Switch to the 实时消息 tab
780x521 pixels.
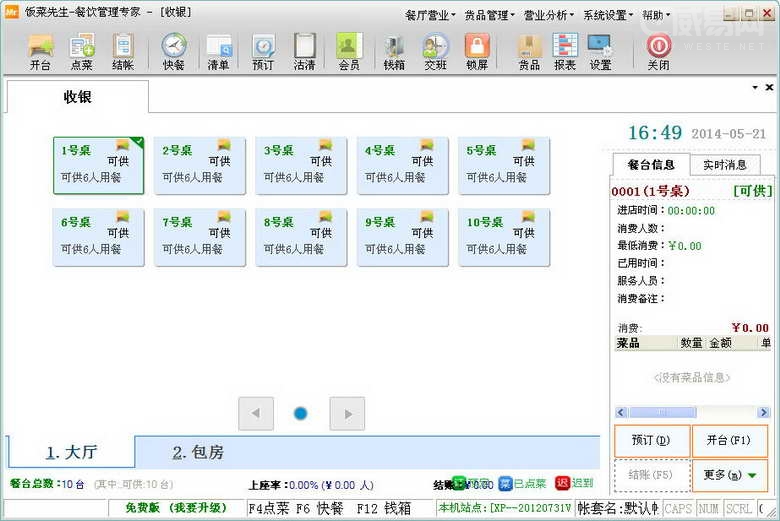(725, 165)
